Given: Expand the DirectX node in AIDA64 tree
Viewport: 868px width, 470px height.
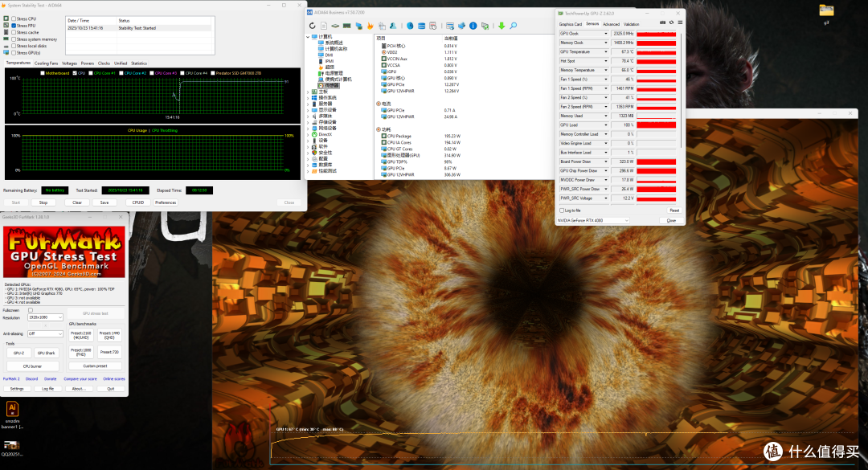Looking at the screenshot, I should coord(309,134).
